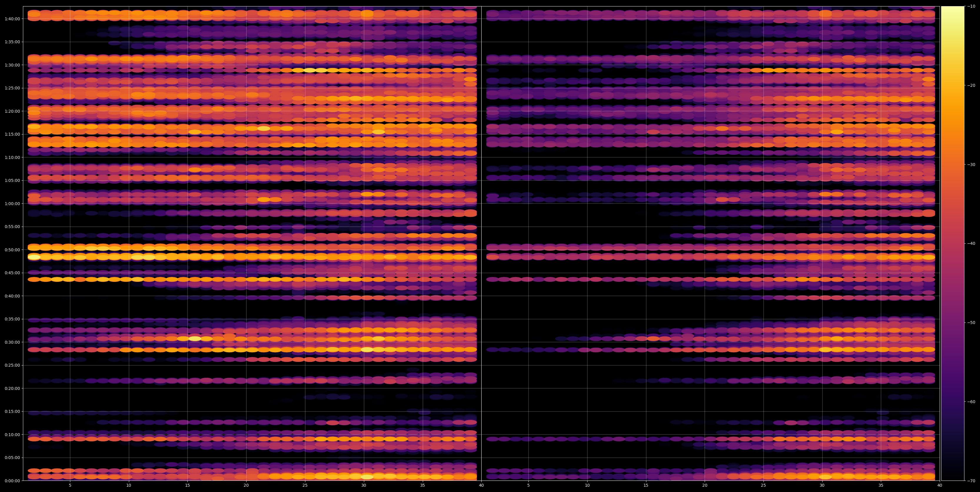Screen dimensions: 980x492
Task: Click x-axis label 35 under left heatmap
Action: pyautogui.click(x=423, y=486)
